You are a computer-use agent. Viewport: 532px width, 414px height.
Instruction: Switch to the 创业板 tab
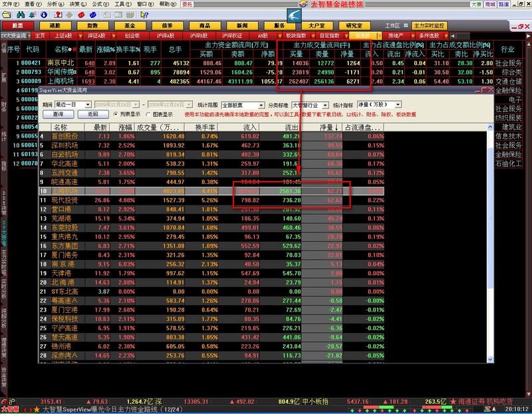[x=132, y=36]
